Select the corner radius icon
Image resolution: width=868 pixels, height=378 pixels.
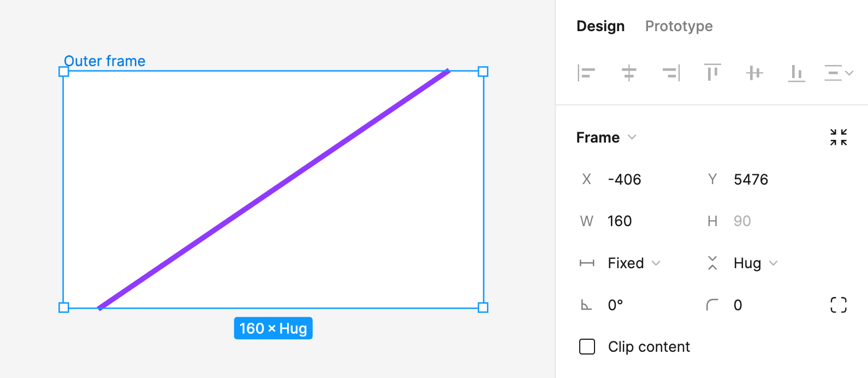click(712, 305)
